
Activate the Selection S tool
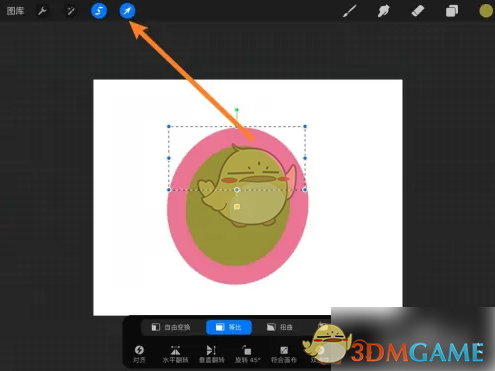click(x=99, y=11)
